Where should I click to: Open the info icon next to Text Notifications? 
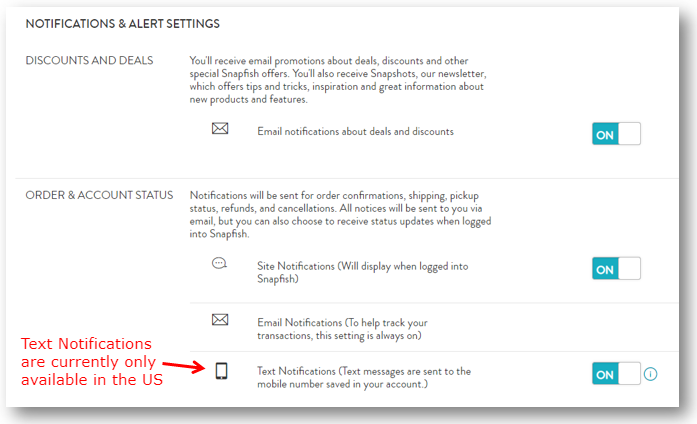650,374
